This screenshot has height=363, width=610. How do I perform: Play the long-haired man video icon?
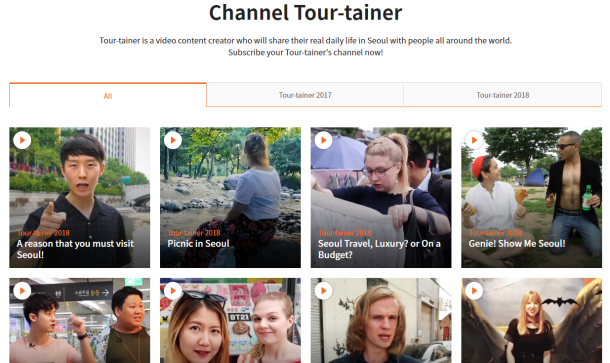click(x=323, y=291)
